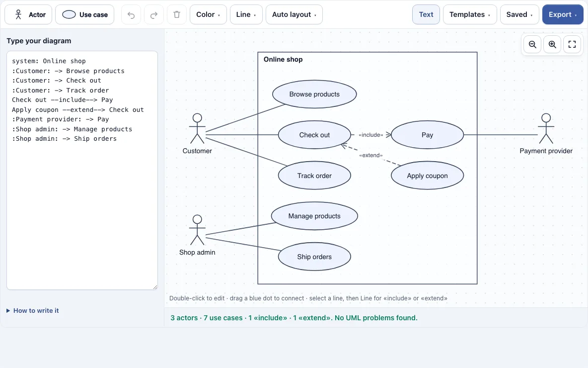Screen dimensions: 588x368
Task: Select the Track order use case
Action: click(314, 176)
